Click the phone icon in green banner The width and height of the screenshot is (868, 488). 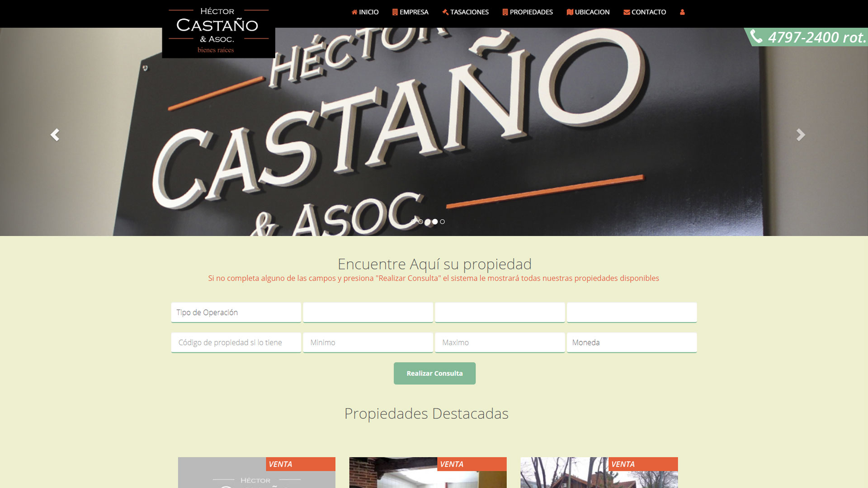[x=756, y=36]
